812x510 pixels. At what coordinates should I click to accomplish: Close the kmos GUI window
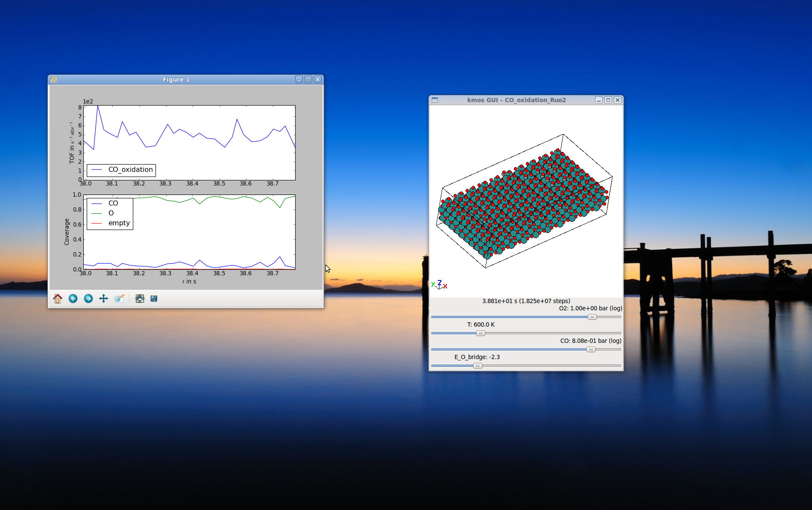point(618,100)
